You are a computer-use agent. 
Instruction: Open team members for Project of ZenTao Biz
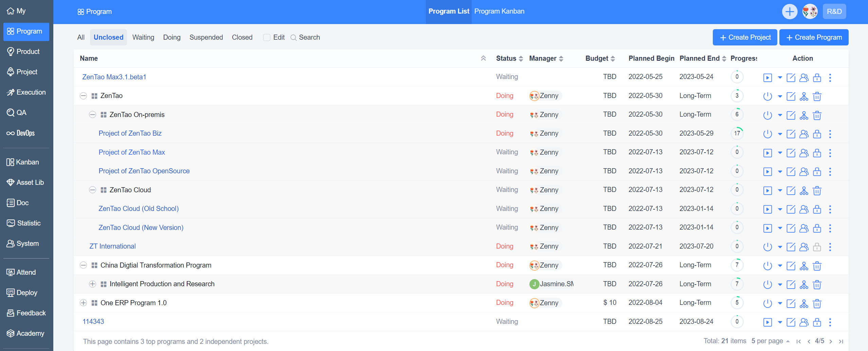tap(803, 134)
